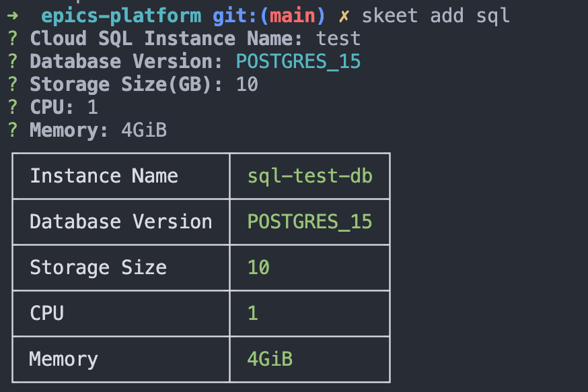Click the green shell prompt arrow

coord(13,16)
